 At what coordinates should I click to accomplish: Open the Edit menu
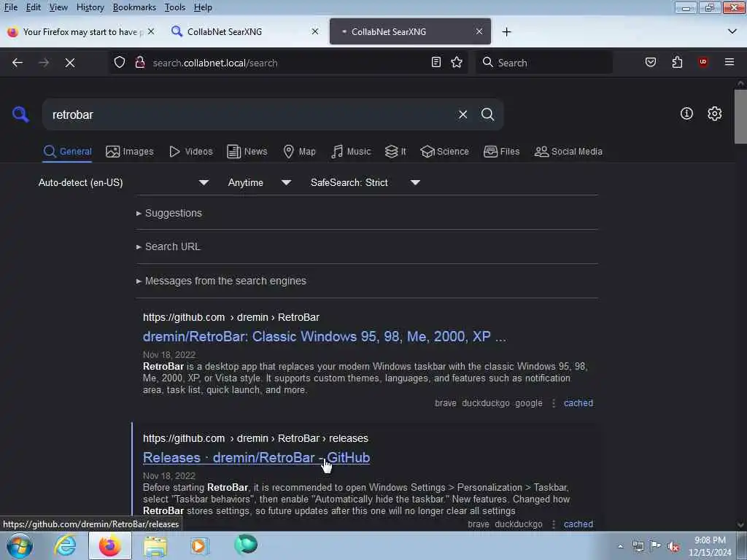pos(34,7)
